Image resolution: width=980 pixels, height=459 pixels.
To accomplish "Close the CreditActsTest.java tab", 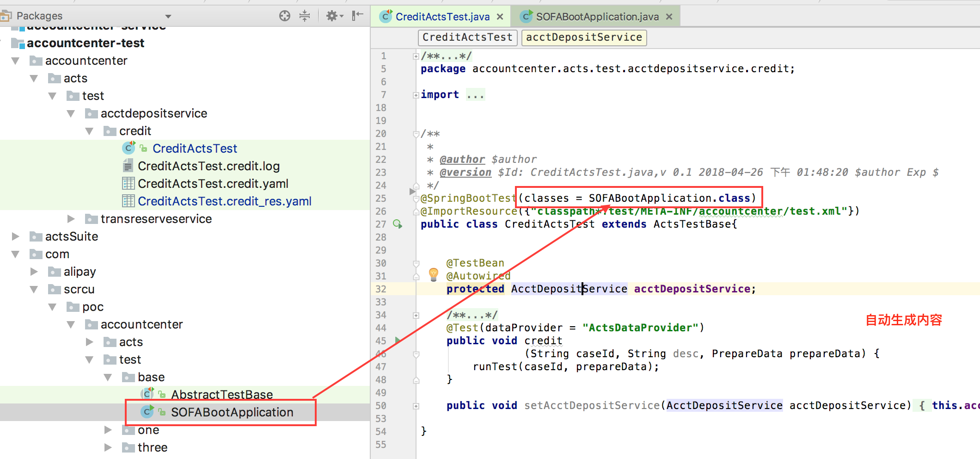I will pyautogui.click(x=500, y=17).
